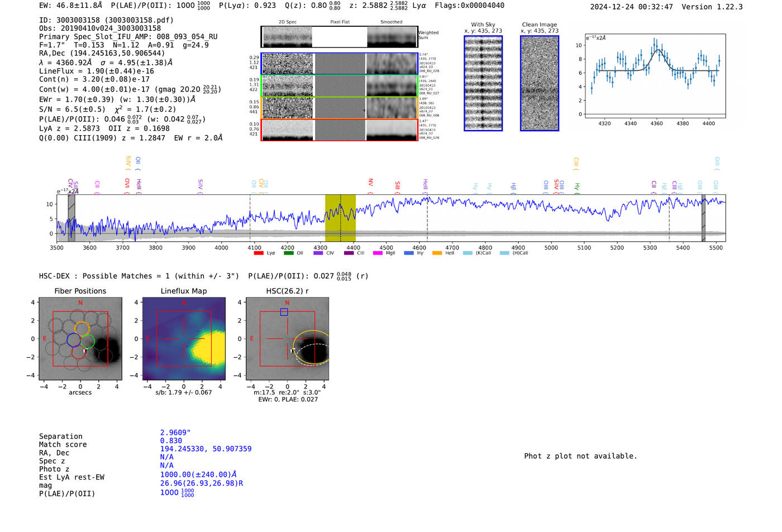Click the Gaussian fit peak in the line plot
The width and height of the screenshot is (782, 532).
(658, 51)
